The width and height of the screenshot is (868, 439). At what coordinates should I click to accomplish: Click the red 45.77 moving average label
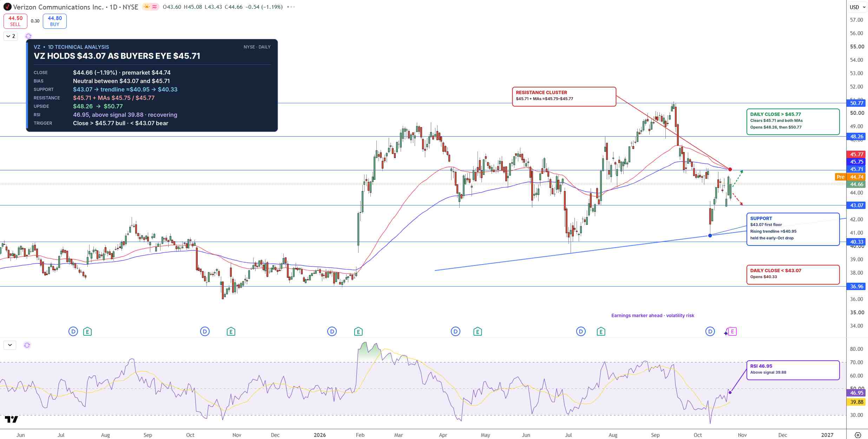tap(857, 154)
